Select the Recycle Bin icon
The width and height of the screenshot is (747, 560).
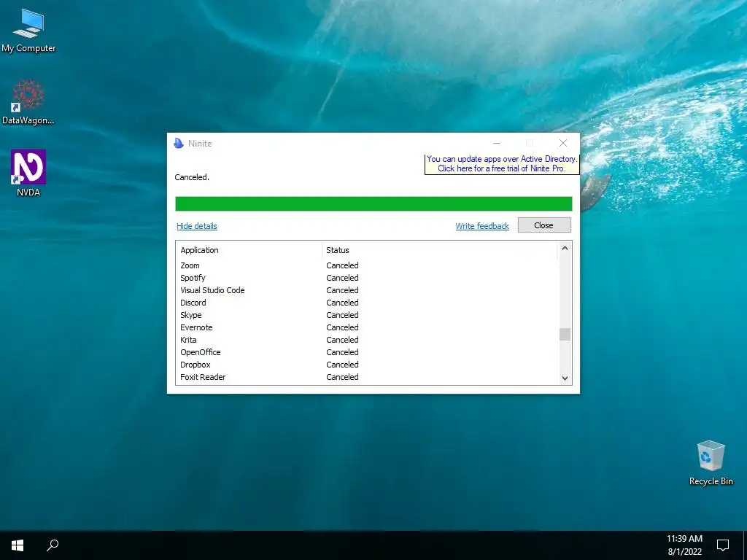pos(711,463)
